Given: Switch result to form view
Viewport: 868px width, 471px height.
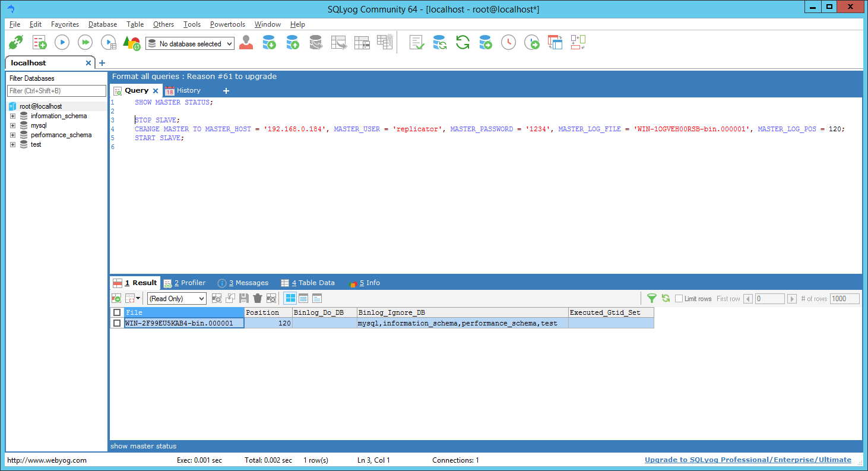Looking at the screenshot, I should [x=303, y=298].
